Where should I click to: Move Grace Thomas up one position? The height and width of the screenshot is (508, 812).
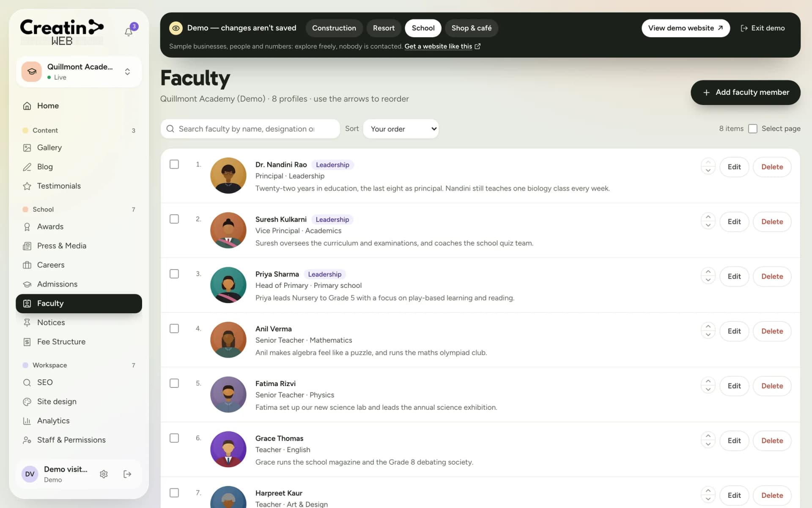pos(708,436)
